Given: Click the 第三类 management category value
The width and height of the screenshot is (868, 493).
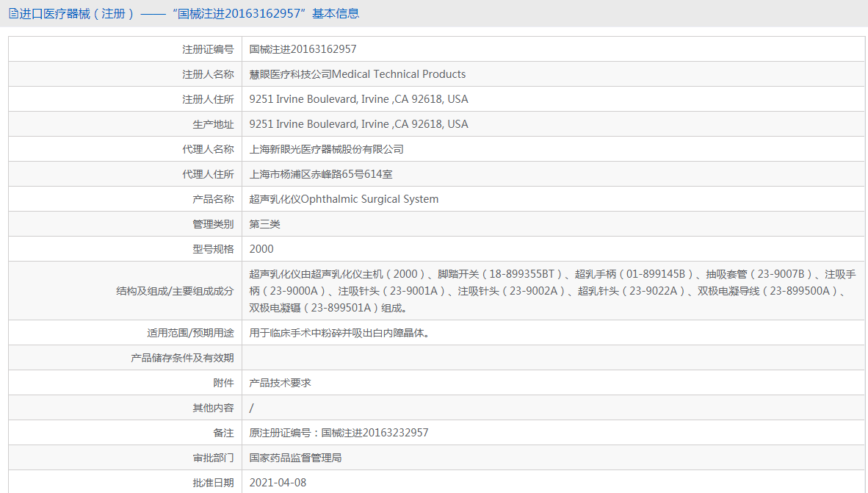Looking at the screenshot, I should tap(264, 224).
